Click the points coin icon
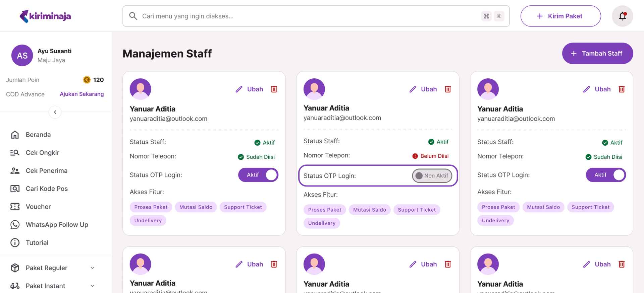This screenshot has width=644, height=293. (x=87, y=80)
